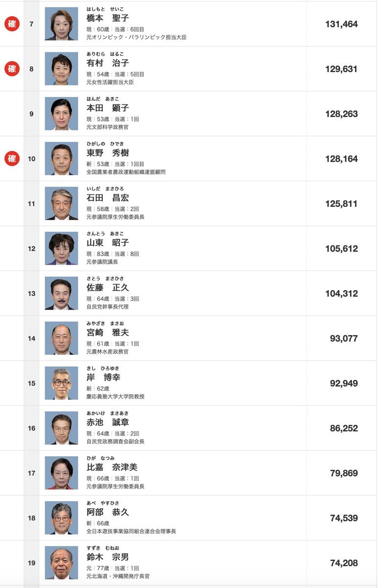Image resolution: width=378 pixels, height=588 pixels.
Task: Select the vote total 128,263
Action: (x=341, y=114)
